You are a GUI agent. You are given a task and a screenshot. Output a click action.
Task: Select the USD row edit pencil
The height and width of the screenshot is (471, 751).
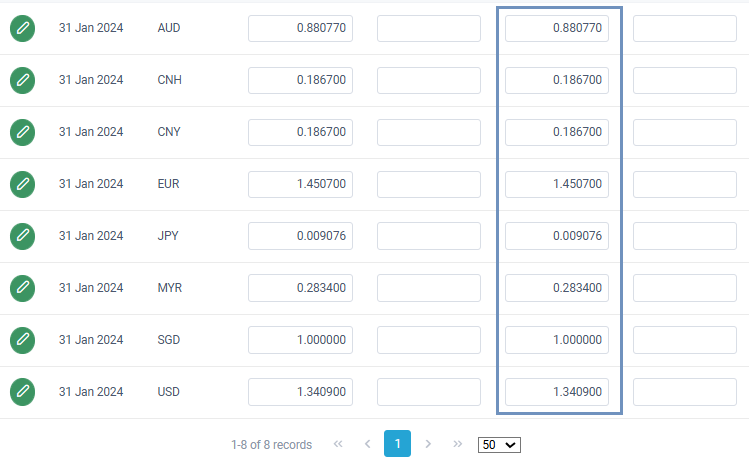[x=22, y=392]
